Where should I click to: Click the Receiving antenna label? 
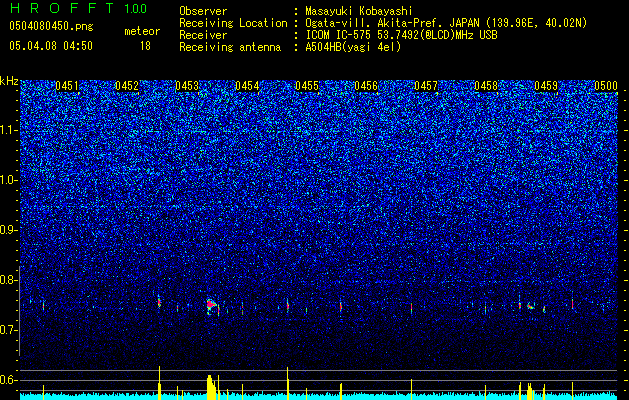click(230, 47)
